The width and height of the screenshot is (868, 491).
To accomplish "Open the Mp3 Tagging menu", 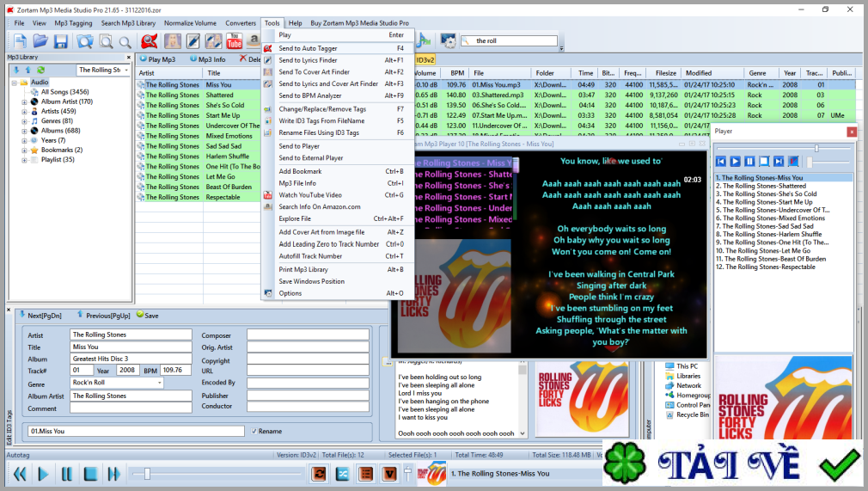I will point(73,23).
